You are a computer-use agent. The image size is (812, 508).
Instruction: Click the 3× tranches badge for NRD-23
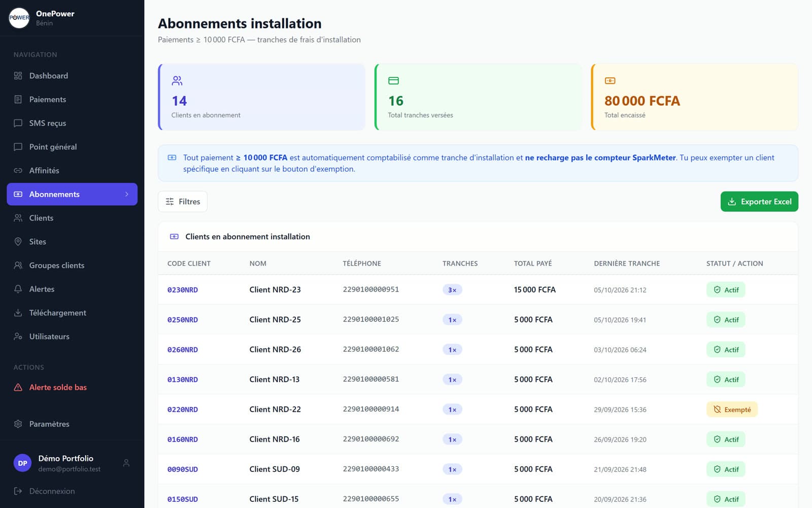tap(452, 290)
